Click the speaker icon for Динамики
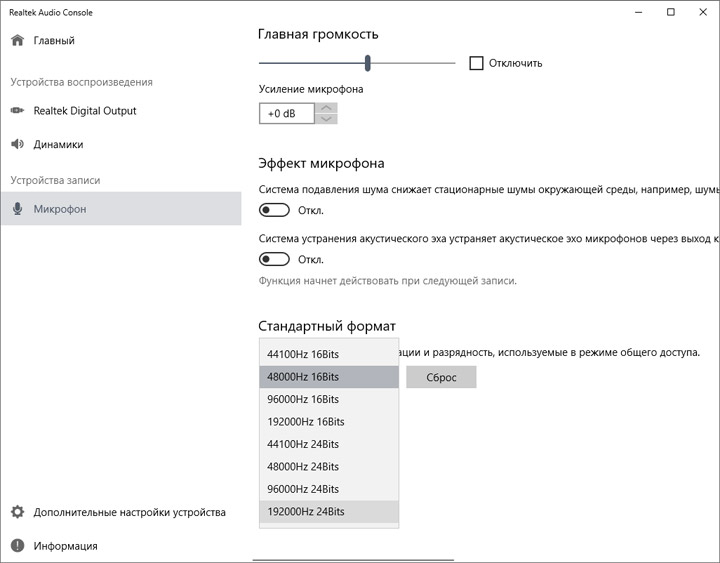This screenshot has height=563, width=720. pyautogui.click(x=17, y=144)
